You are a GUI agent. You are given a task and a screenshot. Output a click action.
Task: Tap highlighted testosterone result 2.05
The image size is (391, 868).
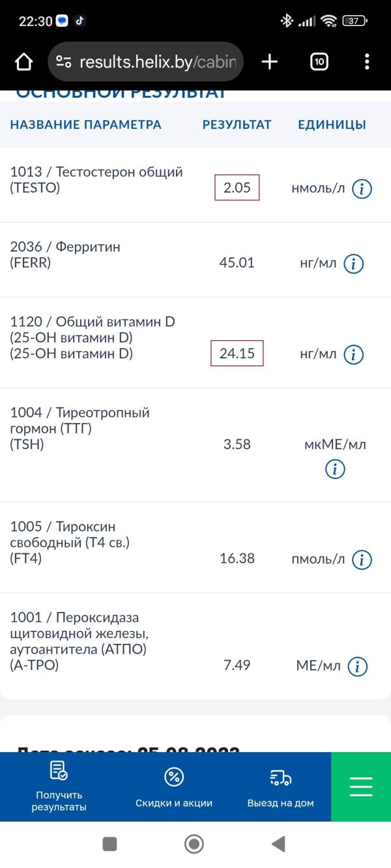(237, 188)
